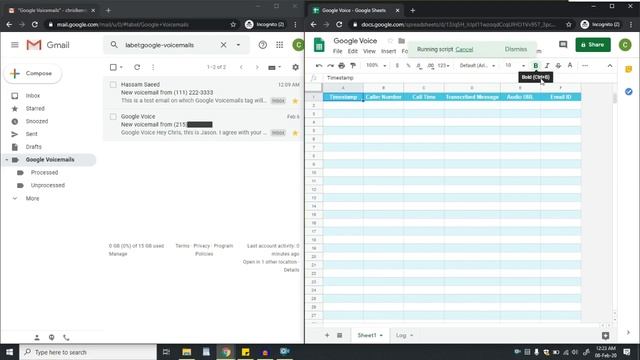
Task: Decrease decimal places in Sheets
Action: [419, 66]
